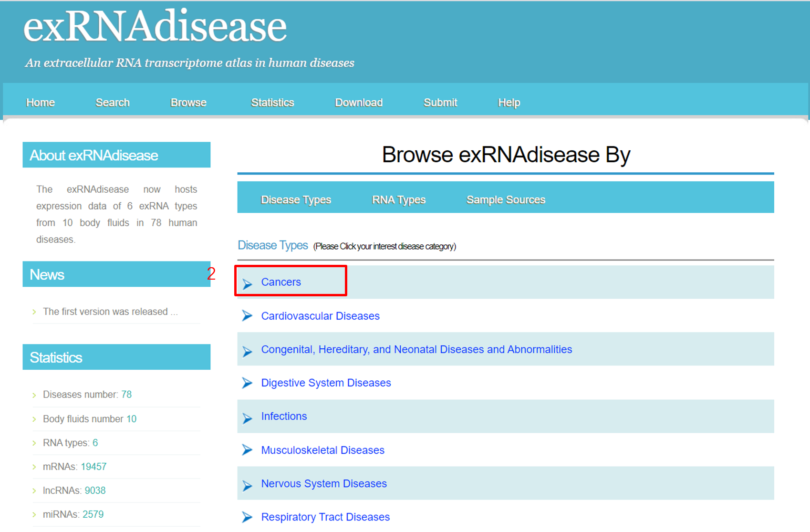Click arrow icon beside Nervous System Diseases
This screenshot has width=810, height=532.
pos(247,485)
